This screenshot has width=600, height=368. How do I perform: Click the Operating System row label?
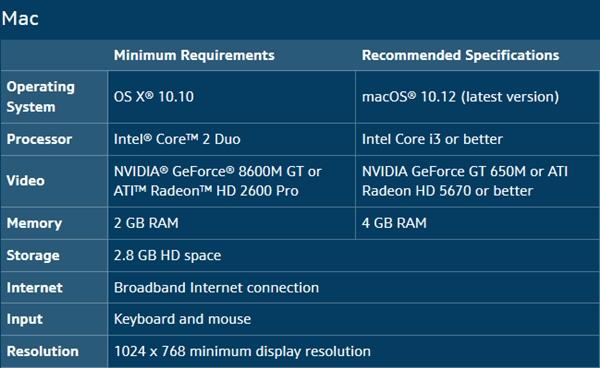pos(41,97)
